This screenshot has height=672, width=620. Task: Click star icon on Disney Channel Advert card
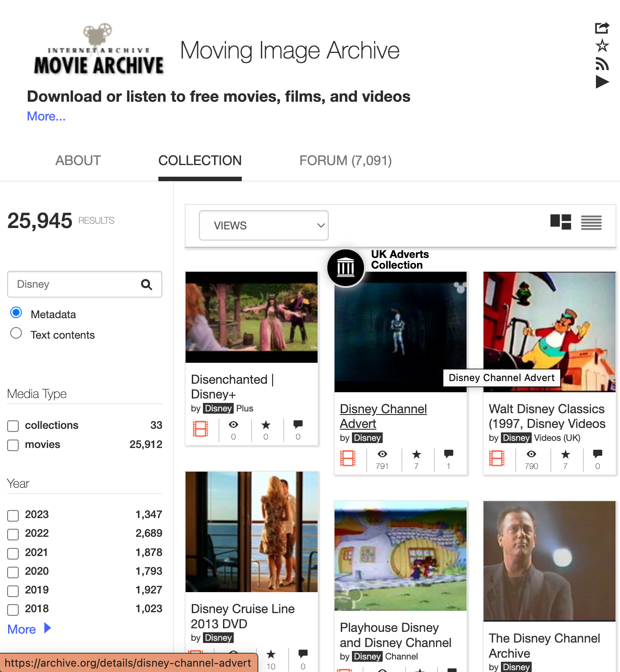pos(417,454)
